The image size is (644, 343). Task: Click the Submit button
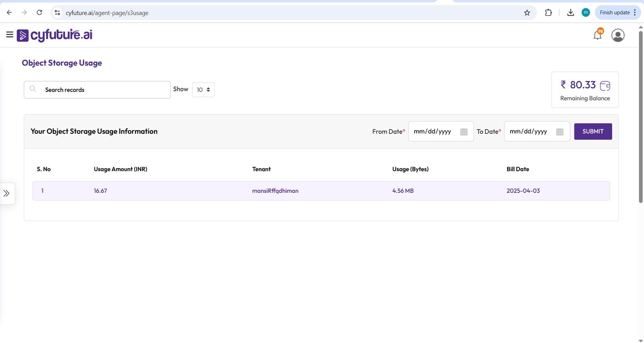point(593,131)
